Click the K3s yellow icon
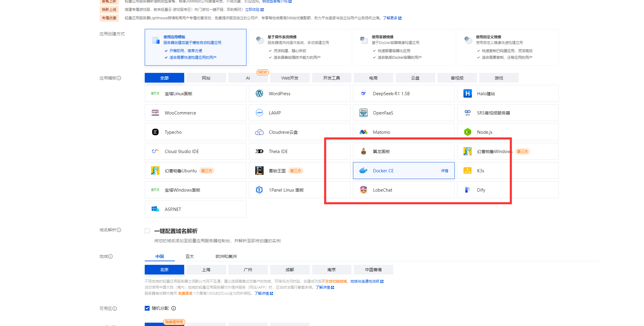 point(468,171)
